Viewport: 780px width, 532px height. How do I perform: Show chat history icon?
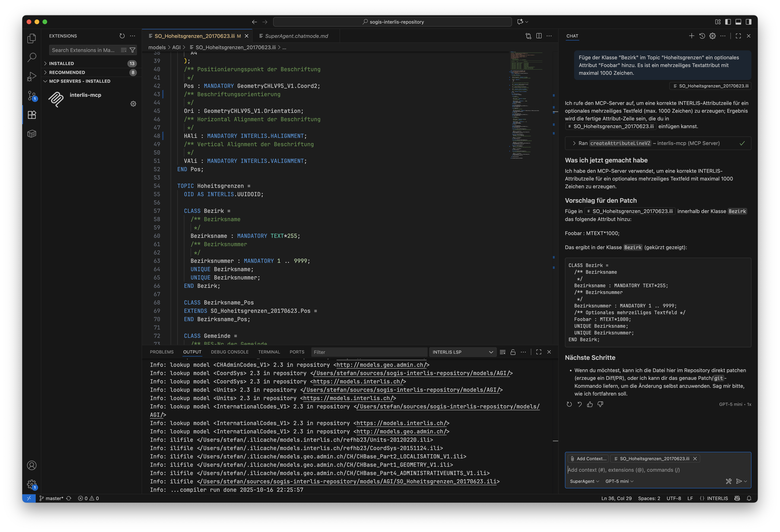[x=702, y=36]
